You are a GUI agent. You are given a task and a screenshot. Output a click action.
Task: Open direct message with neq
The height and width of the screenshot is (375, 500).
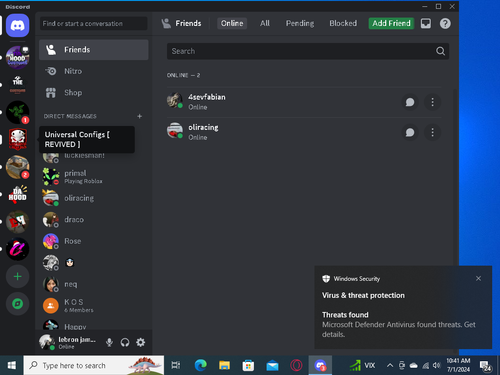coord(94,284)
